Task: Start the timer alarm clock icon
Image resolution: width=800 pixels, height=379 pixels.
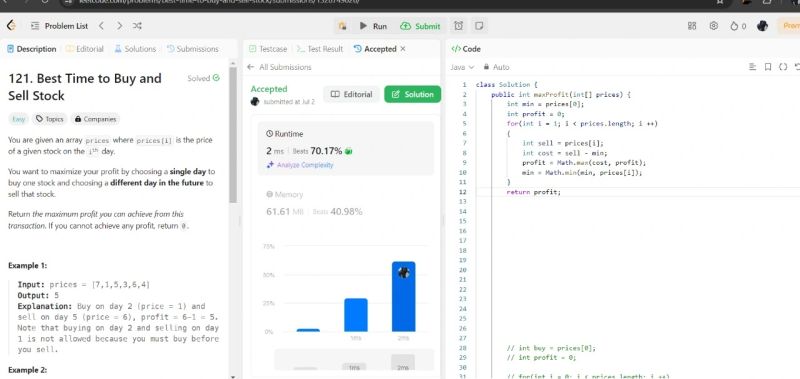Action: 459,26
